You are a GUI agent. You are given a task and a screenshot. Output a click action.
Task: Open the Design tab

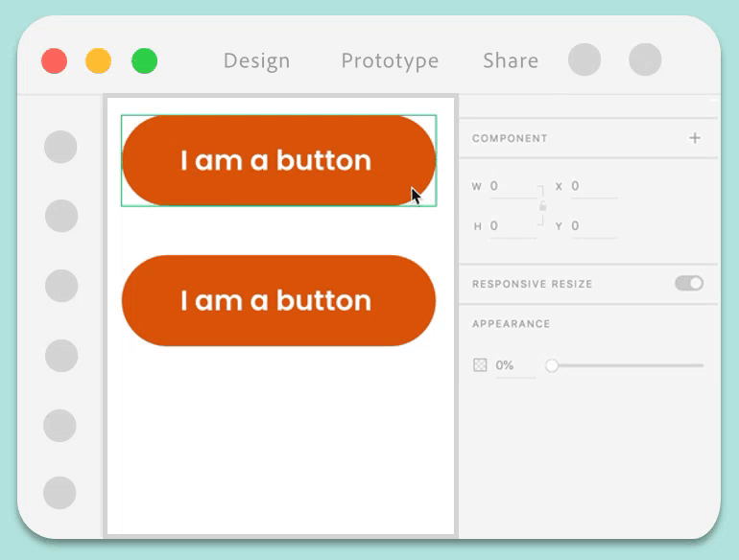click(x=256, y=60)
